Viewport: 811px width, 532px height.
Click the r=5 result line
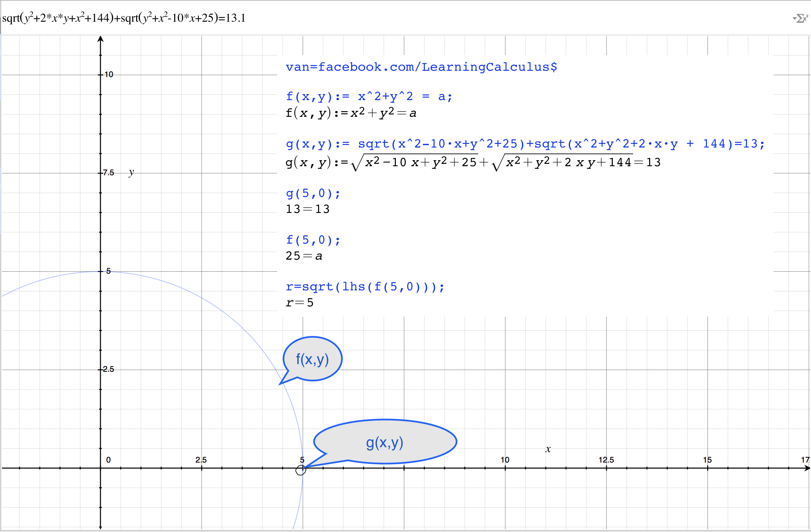pos(299,303)
